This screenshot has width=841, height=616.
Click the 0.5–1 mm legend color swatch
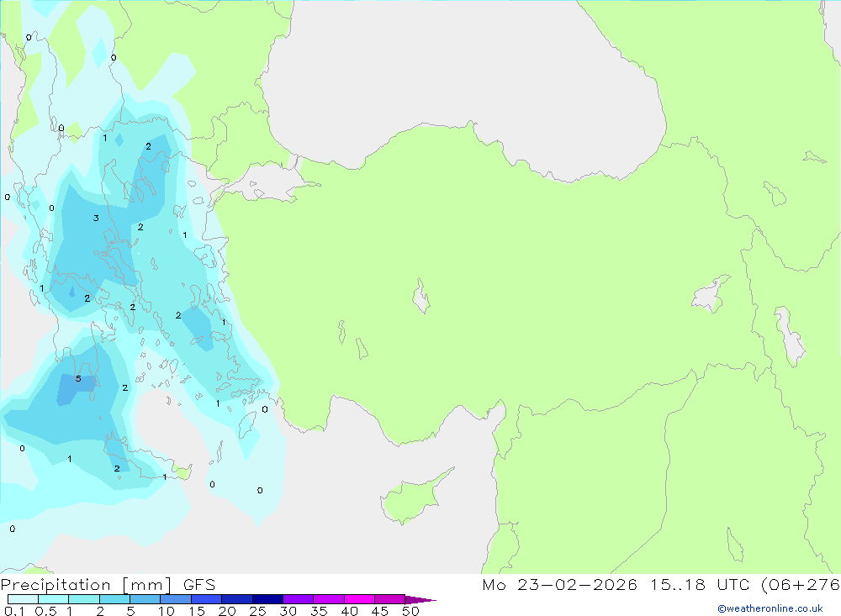(x=54, y=599)
